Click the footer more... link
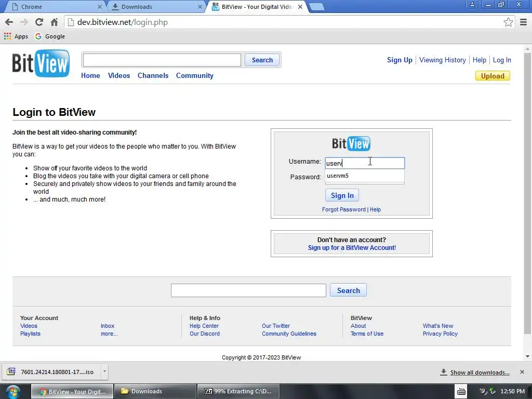 [x=109, y=334]
